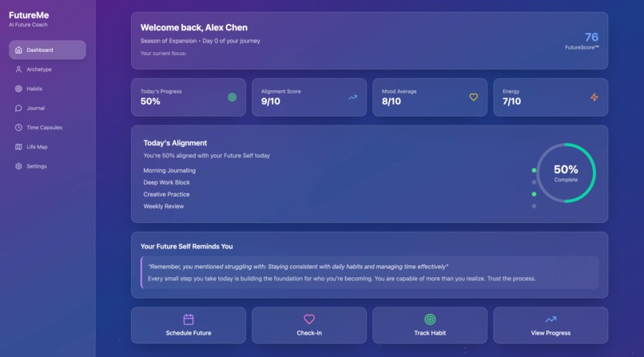Click the View Progress button label
The width and height of the screenshot is (644, 357).
click(x=551, y=333)
